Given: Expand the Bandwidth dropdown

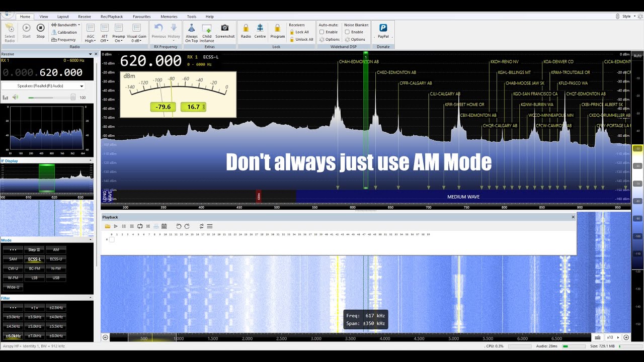Looking at the screenshot, I should pyautogui.click(x=65, y=25).
